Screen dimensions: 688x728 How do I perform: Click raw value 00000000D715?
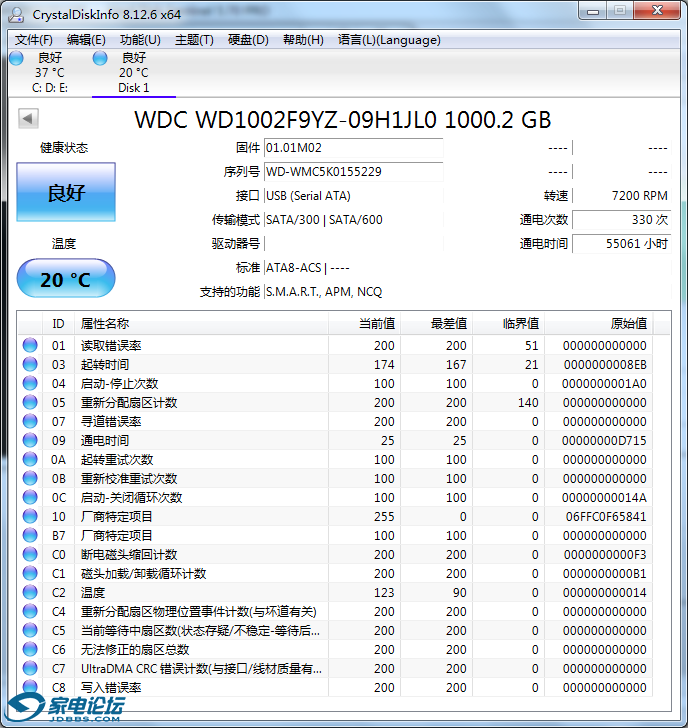[604, 441]
